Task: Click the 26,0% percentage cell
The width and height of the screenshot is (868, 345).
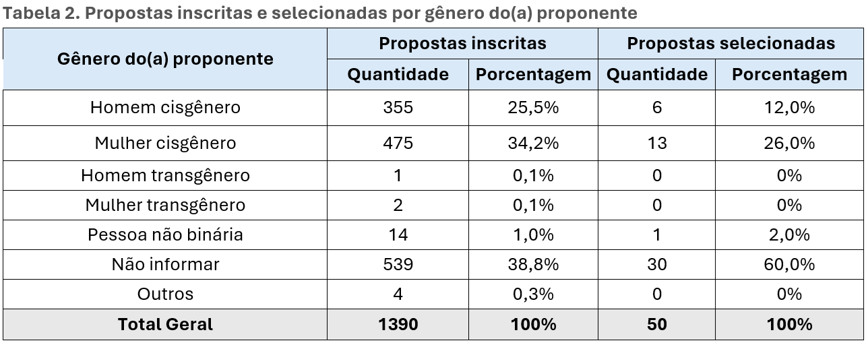Action: (x=789, y=143)
